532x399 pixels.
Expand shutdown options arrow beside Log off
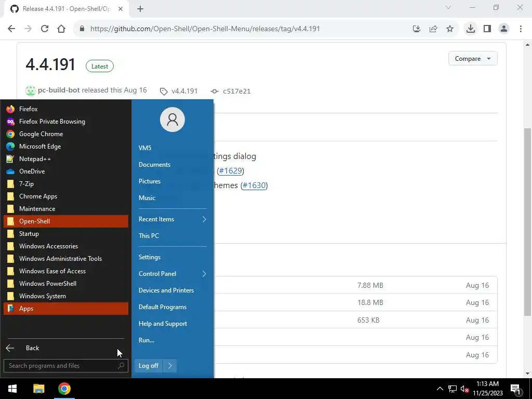[170, 366]
